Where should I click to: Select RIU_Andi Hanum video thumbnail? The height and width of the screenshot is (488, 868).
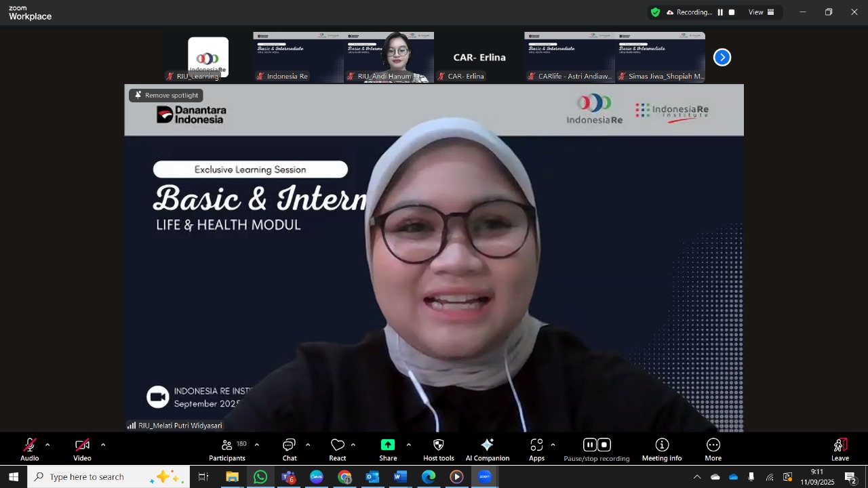click(389, 57)
